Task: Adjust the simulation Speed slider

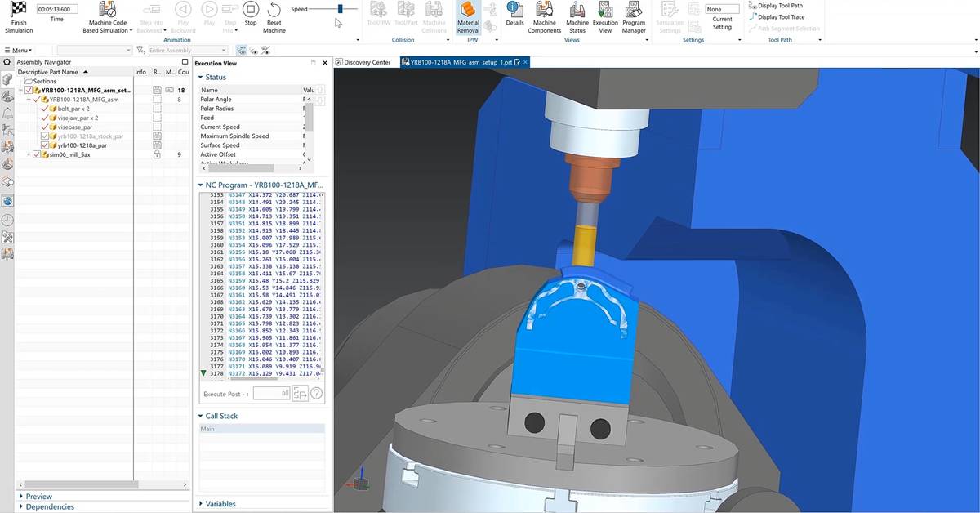Action: point(340,9)
